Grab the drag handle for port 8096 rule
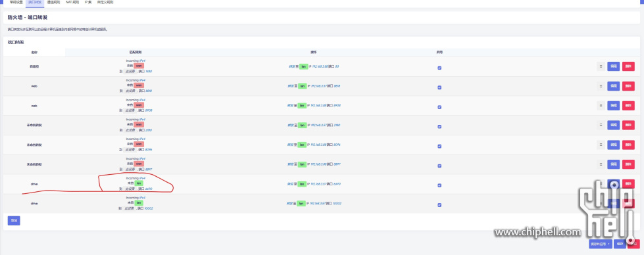Viewport: 644px width, 255px height. tap(601, 145)
